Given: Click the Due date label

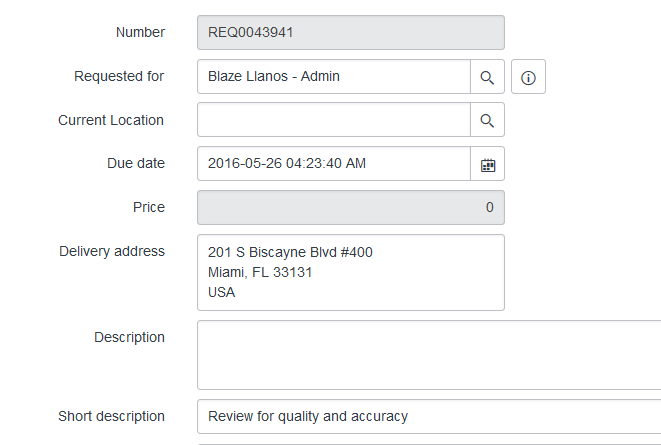Looking at the screenshot, I should 136,164.
